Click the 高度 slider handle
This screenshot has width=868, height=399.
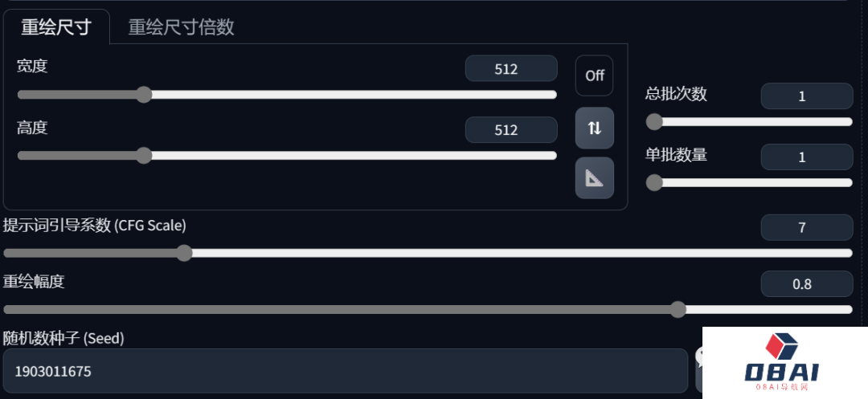(x=144, y=155)
